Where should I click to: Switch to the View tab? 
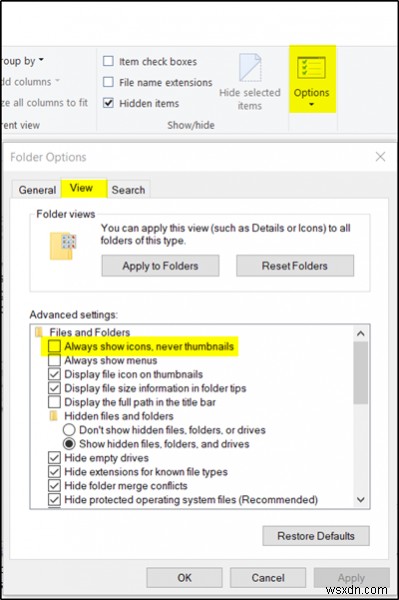click(84, 188)
